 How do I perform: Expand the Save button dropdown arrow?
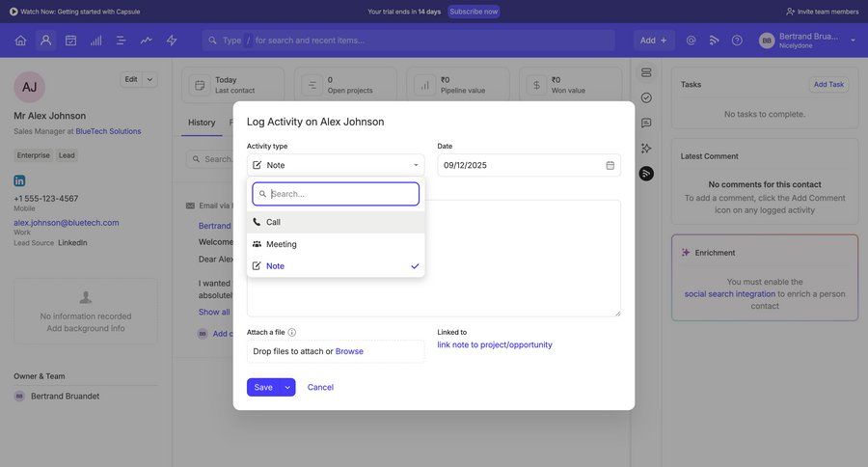pos(287,387)
